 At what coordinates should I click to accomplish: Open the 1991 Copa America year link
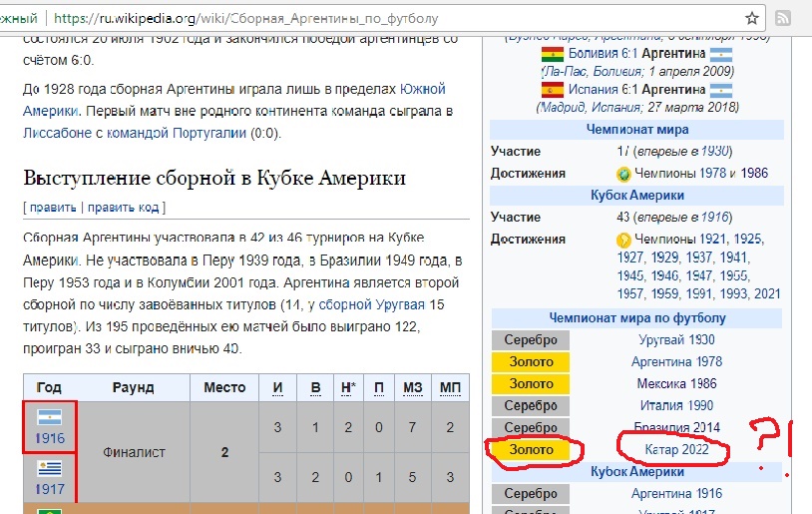point(699,293)
